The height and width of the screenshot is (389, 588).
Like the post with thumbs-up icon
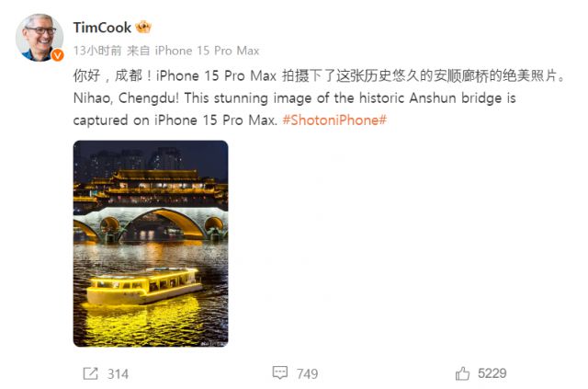462,373
